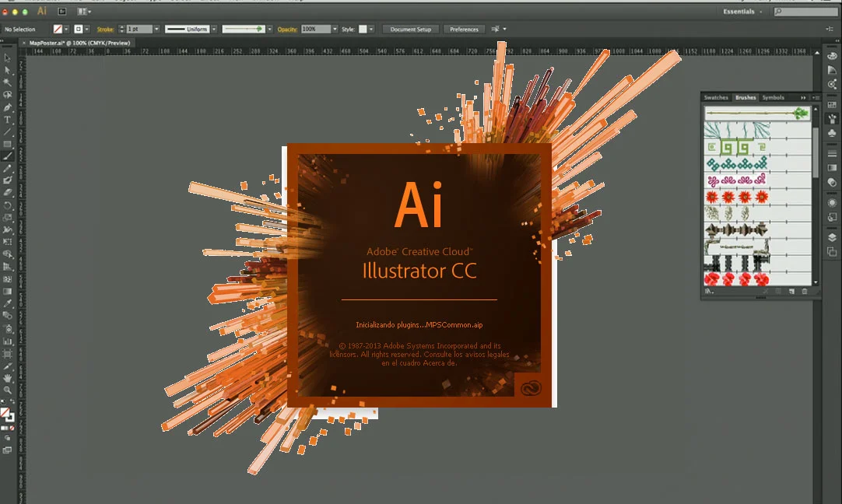Select the Selection tool
This screenshot has height=504, width=842.
(x=9, y=58)
